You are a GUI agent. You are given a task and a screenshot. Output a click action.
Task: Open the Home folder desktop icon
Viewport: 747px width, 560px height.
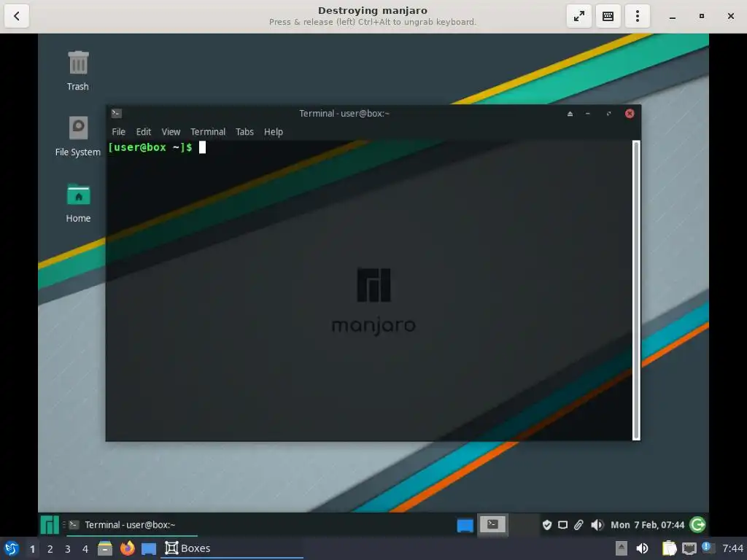(78, 203)
